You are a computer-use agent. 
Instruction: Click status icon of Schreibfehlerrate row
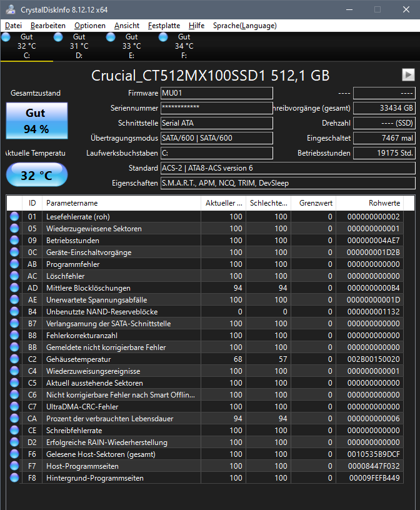[14, 430]
